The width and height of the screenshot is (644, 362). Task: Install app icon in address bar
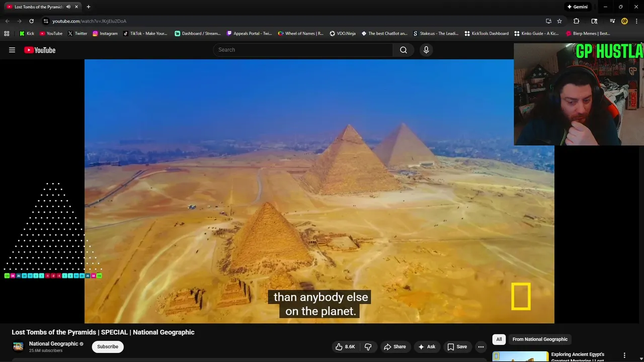click(x=548, y=21)
